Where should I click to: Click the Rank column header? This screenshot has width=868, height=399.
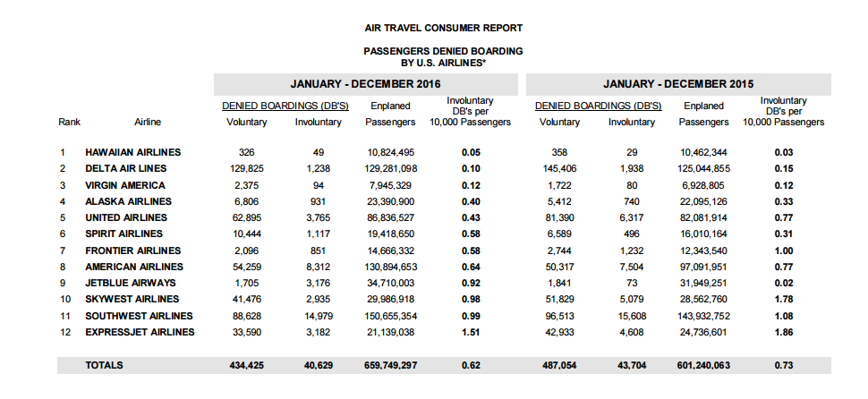tap(69, 122)
